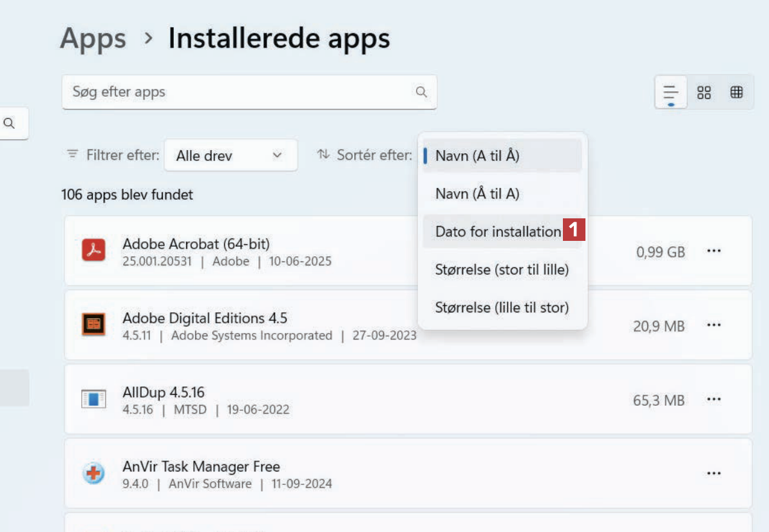Click the Søg efter apps search field
This screenshot has width=769, height=532.
[238, 92]
